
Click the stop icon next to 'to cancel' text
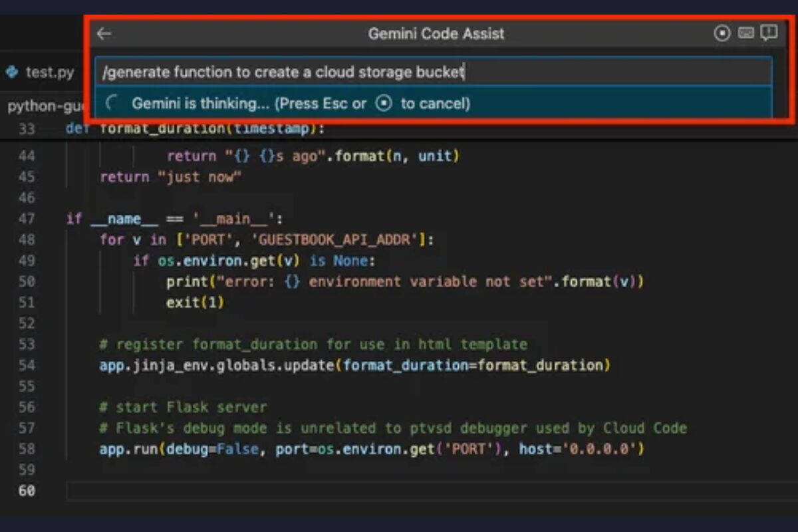pos(383,104)
